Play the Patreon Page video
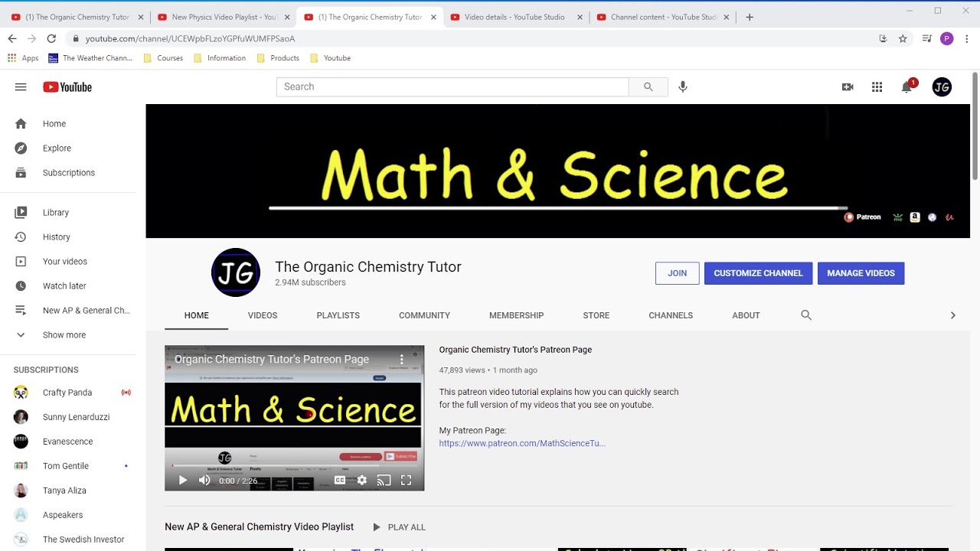 coord(182,481)
